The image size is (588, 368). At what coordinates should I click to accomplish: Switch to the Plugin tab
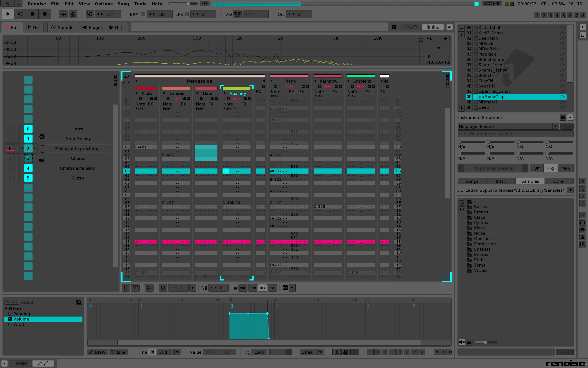coord(92,27)
